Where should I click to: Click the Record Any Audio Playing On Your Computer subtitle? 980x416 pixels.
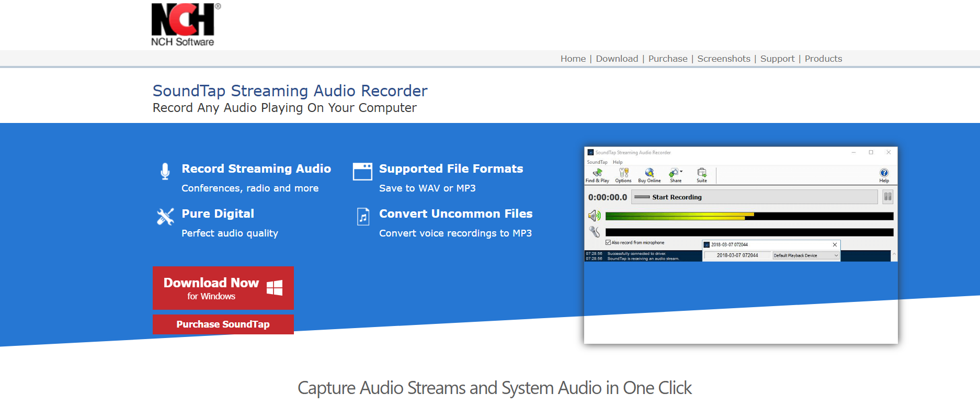pyautogui.click(x=284, y=108)
